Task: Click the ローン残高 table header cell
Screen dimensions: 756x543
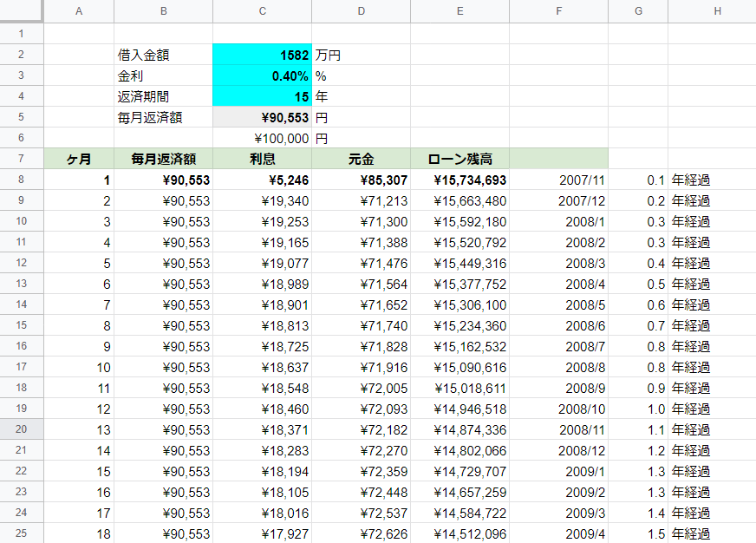Action: (459, 159)
